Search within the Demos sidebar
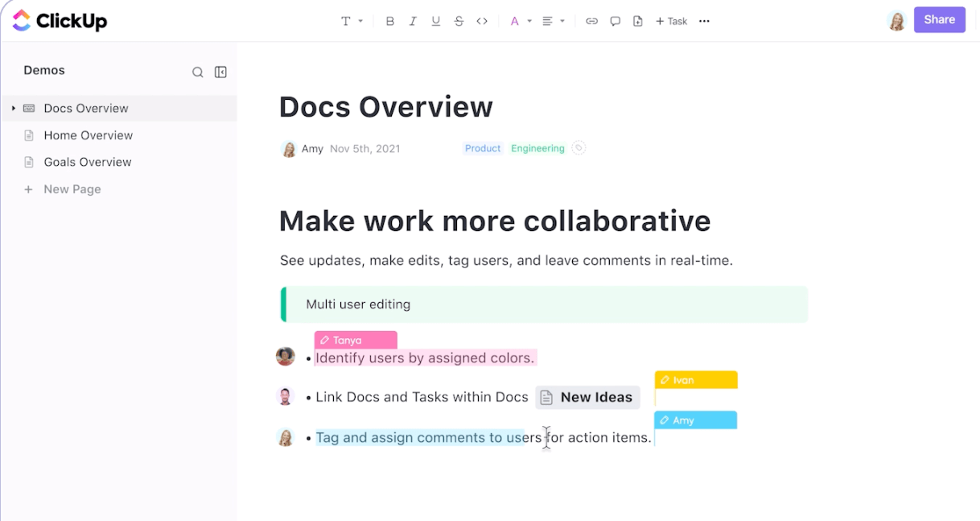This screenshot has width=980, height=521. (x=197, y=72)
